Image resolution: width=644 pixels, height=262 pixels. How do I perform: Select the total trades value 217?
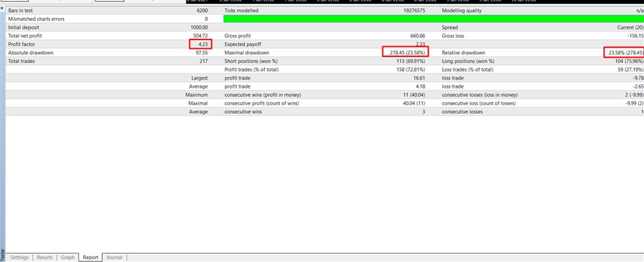204,61
